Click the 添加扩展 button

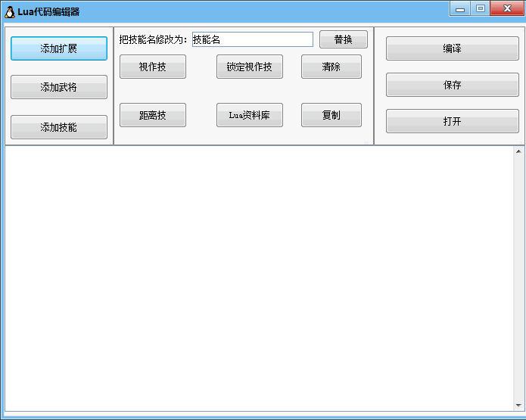pyautogui.click(x=58, y=48)
